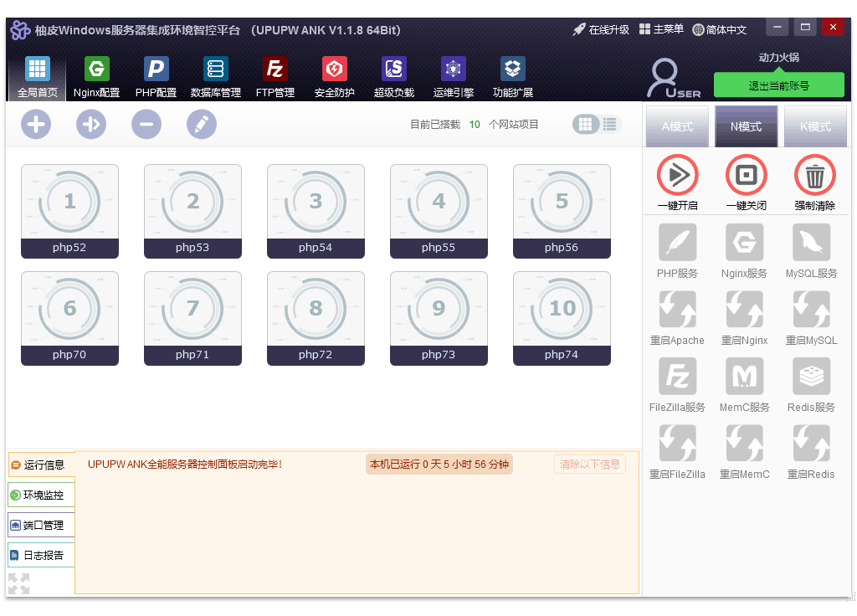The height and width of the screenshot is (616, 857).
Task: Select website tile php56
Action: (x=562, y=211)
